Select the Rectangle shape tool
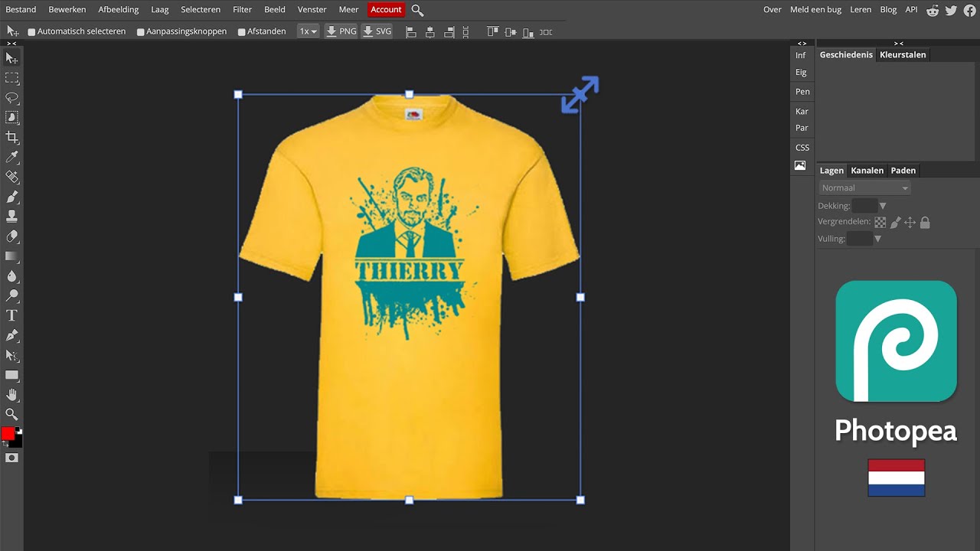The image size is (980, 551). point(11,375)
